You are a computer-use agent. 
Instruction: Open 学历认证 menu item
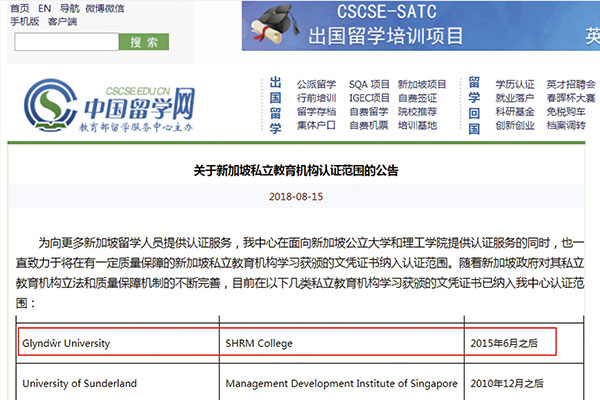(515, 84)
